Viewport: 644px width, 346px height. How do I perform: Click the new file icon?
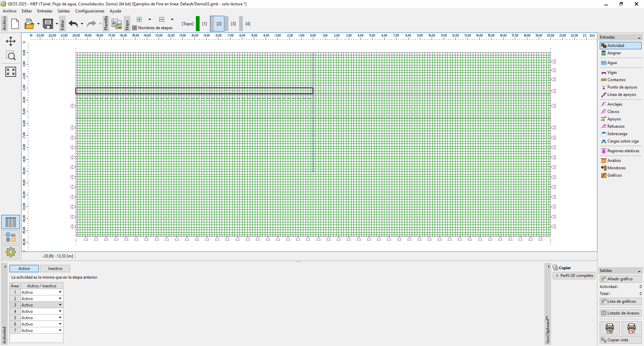[15, 24]
